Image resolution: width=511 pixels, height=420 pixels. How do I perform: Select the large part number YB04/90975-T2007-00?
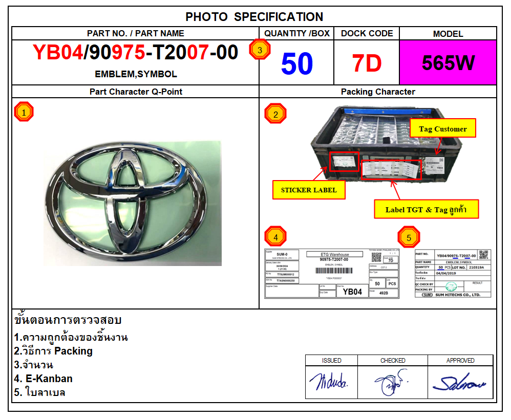click(x=135, y=52)
